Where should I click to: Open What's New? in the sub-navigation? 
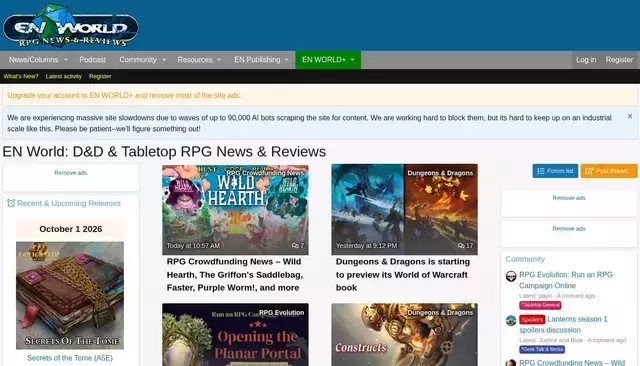point(21,76)
